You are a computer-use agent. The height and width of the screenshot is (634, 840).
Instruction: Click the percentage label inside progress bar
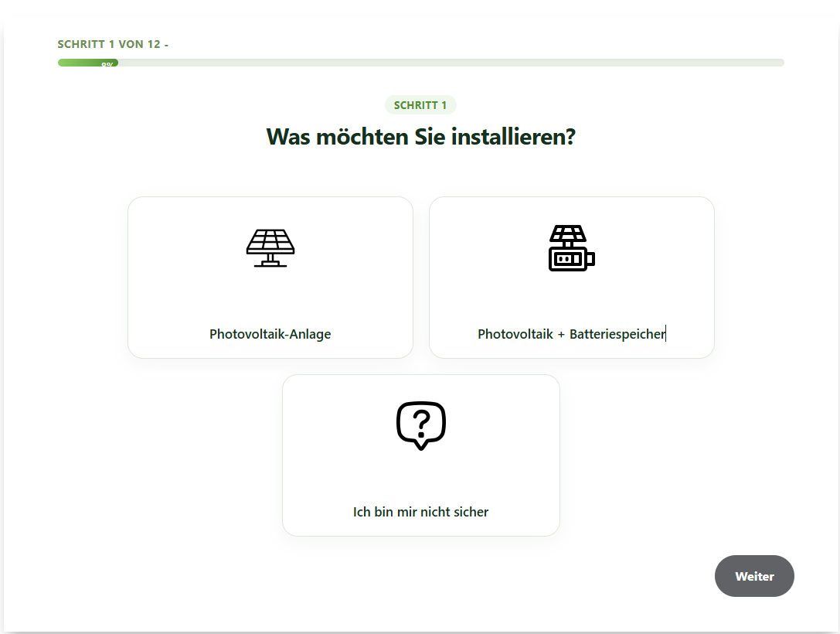pyautogui.click(x=107, y=64)
